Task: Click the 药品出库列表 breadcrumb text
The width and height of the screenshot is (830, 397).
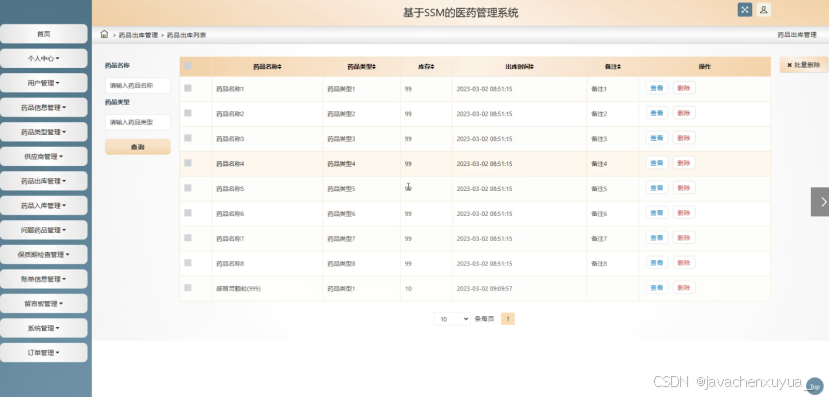Action: [186, 35]
